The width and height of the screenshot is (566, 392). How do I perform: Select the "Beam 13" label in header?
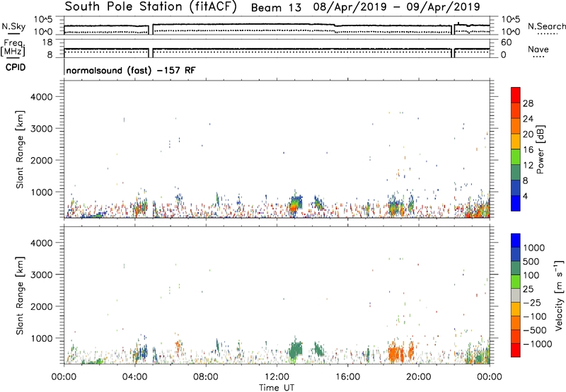(x=276, y=7)
